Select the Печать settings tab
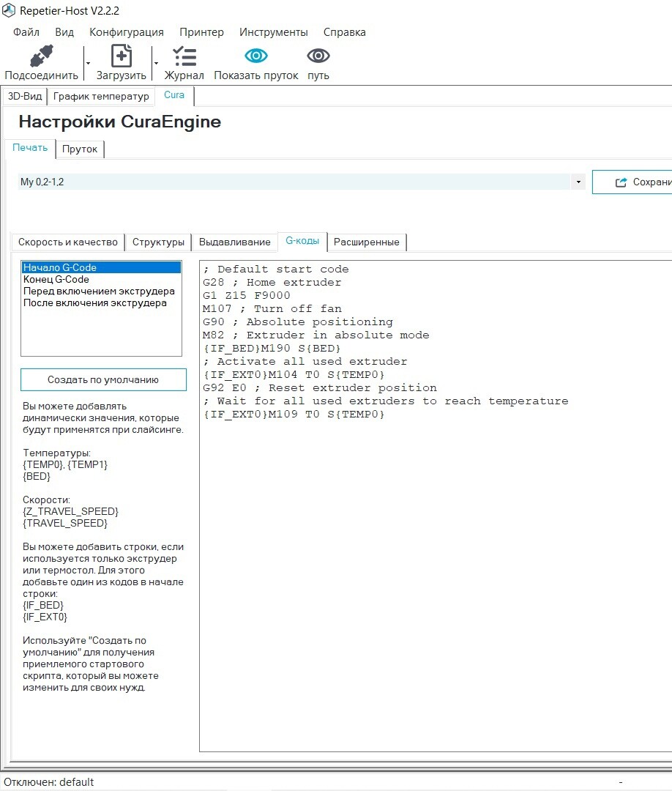The width and height of the screenshot is (672, 791). (30, 148)
